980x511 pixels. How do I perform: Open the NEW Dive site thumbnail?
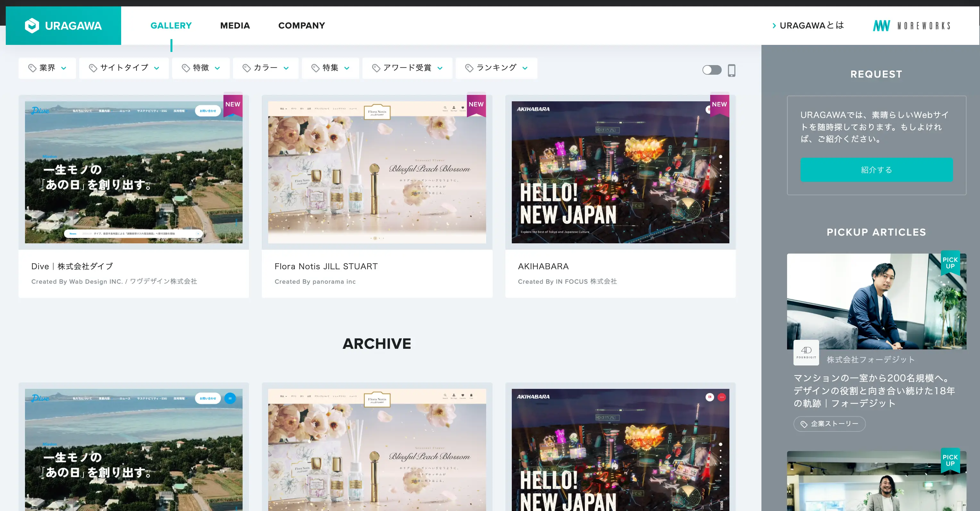pos(134,172)
